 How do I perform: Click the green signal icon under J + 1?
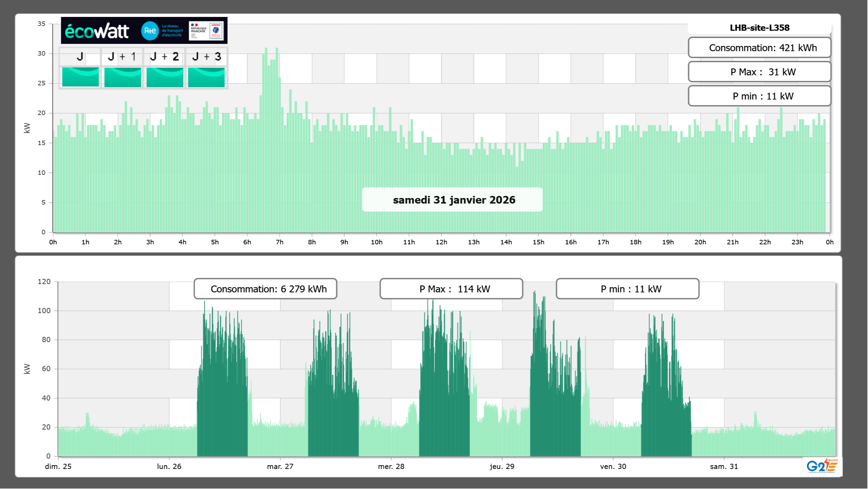[x=122, y=77]
